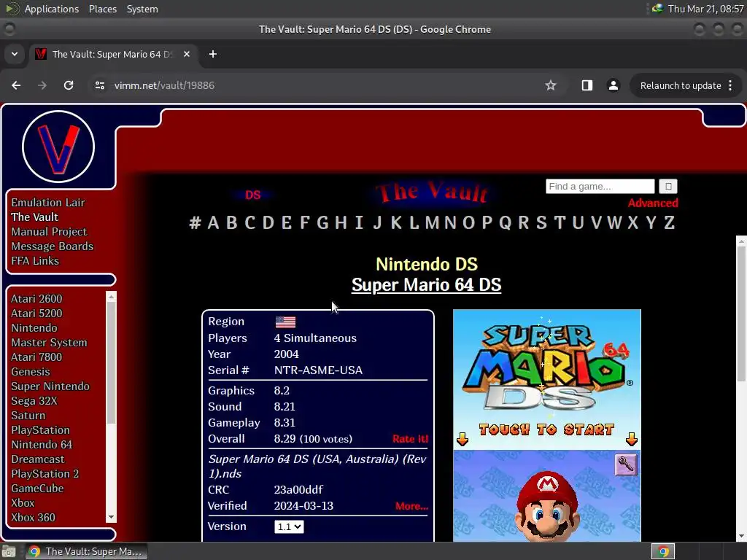Open a new browser tab
The width and height of the screenshot is (747, 560).
tap(213, 54)
